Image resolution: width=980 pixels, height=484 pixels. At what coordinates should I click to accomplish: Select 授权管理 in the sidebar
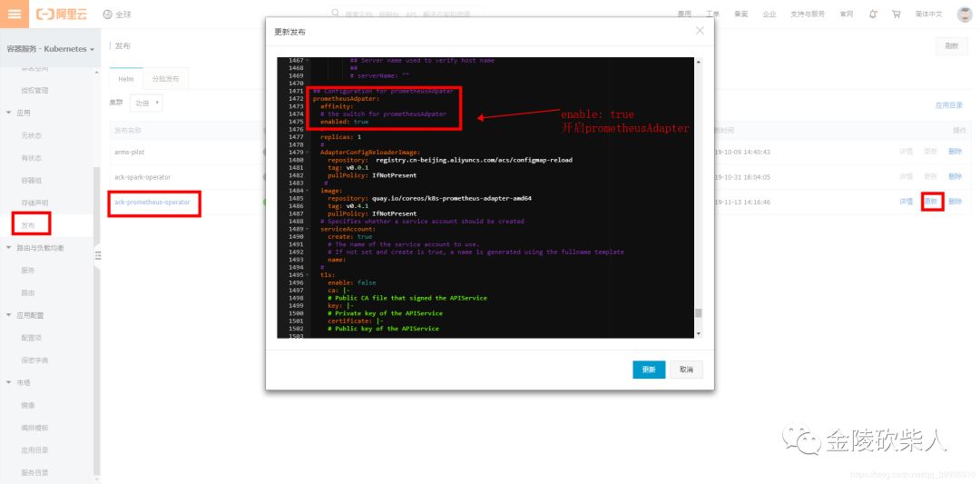coord(35,91)
